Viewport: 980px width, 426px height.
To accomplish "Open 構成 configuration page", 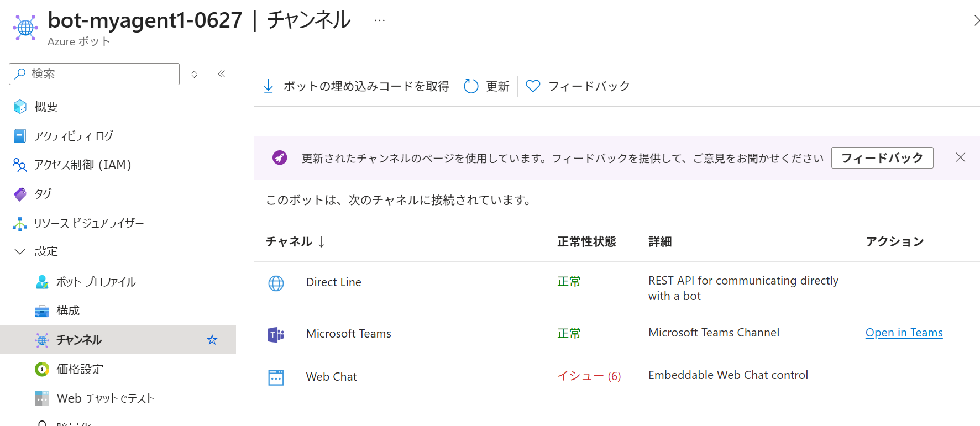I will [x=68, y=311].
